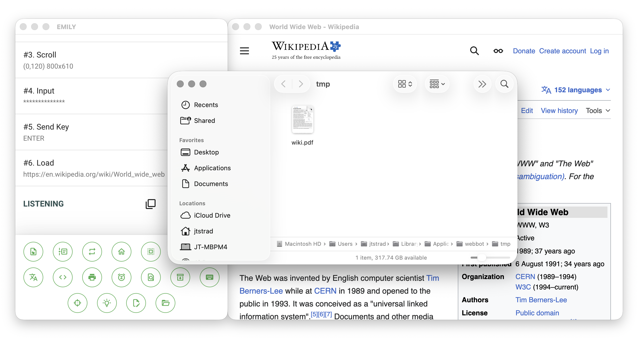644x341 pixels.
Task: Click the green printer icon button
Action: click(x=92, y=277)
